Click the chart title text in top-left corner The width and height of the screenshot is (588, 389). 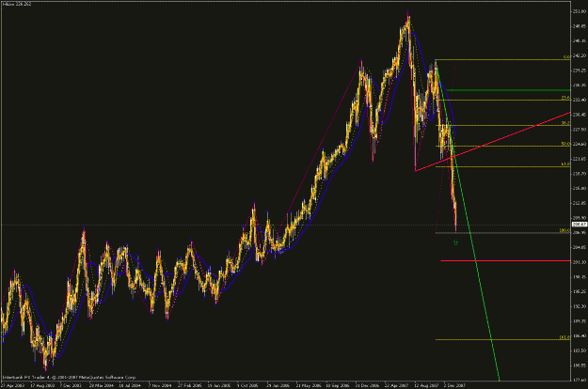coord(17,4)
